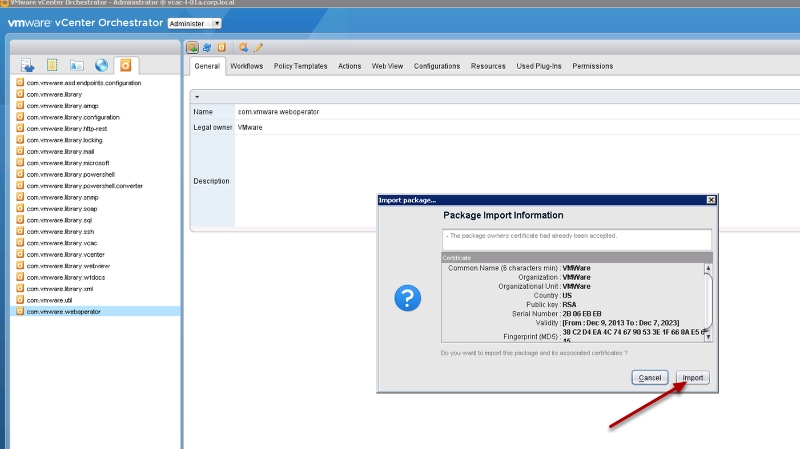Click the magnifier toolbar icon left of the pencil
800x449 pixels.
(x=243, y=47)
